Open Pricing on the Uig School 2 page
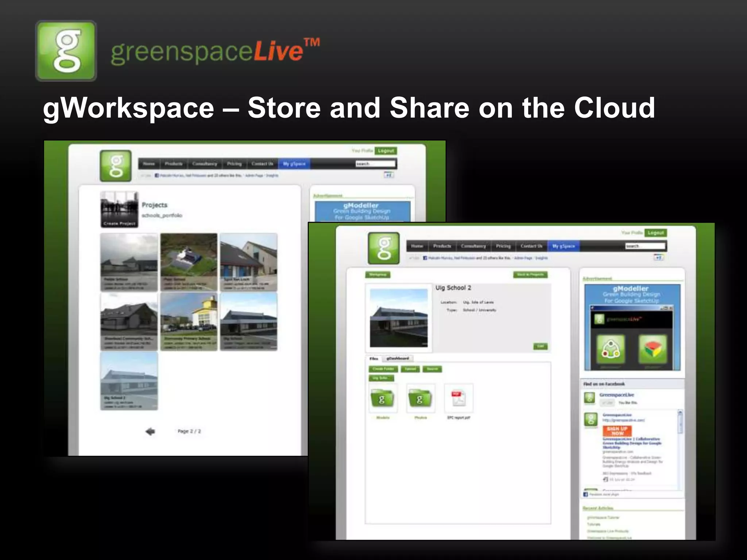747x560 pixels. (503, 246)
